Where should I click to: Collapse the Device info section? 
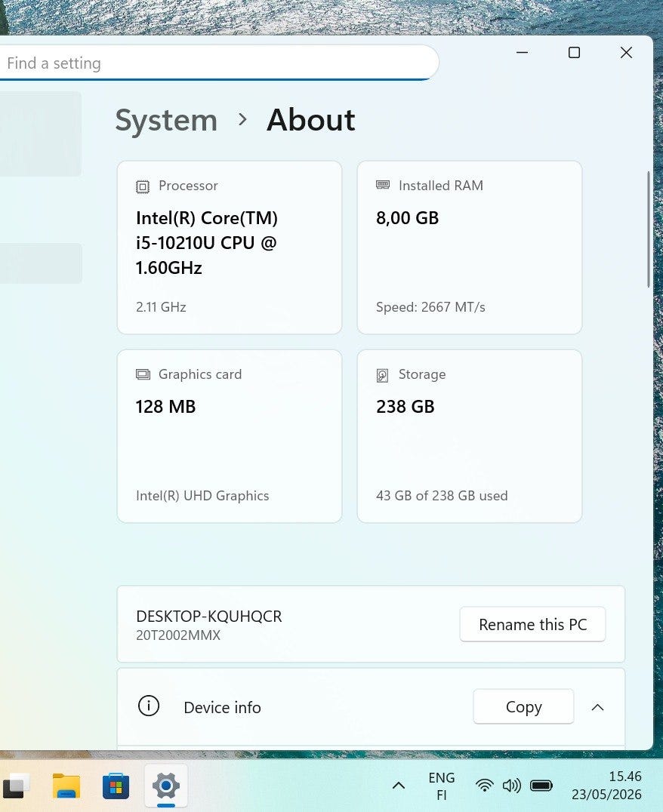pos(598,707)
